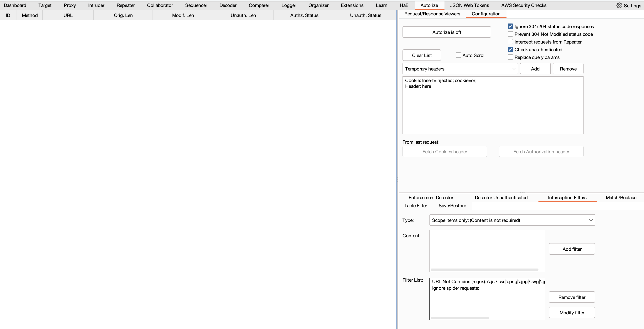Enable the Auto Scroll checkbox
Image resolution: width=644 pixels, height=329 pixels.
point(458,55)
